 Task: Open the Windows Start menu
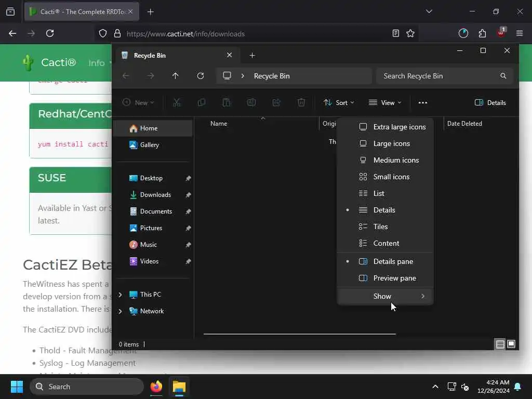[17, 387]
